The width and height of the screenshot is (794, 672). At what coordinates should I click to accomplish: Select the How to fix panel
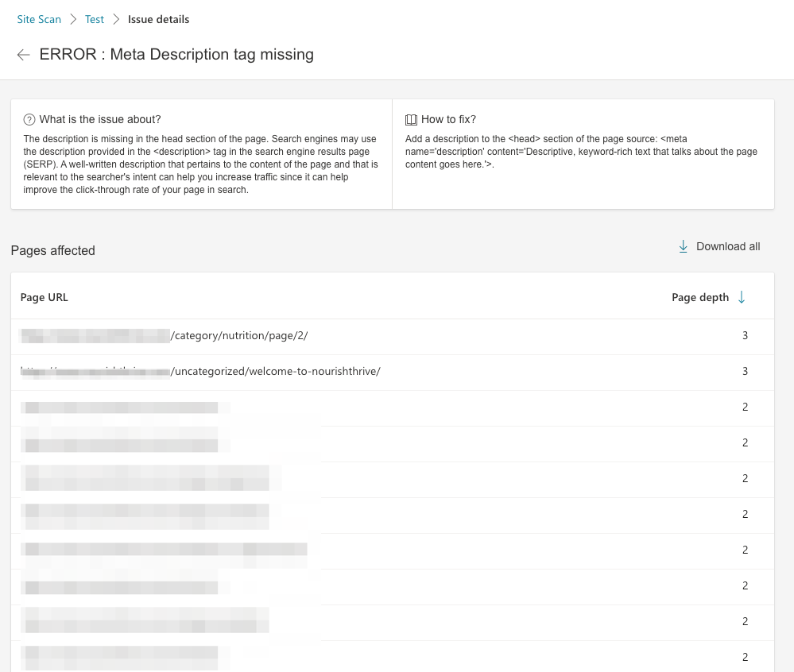tap(583, 153)
